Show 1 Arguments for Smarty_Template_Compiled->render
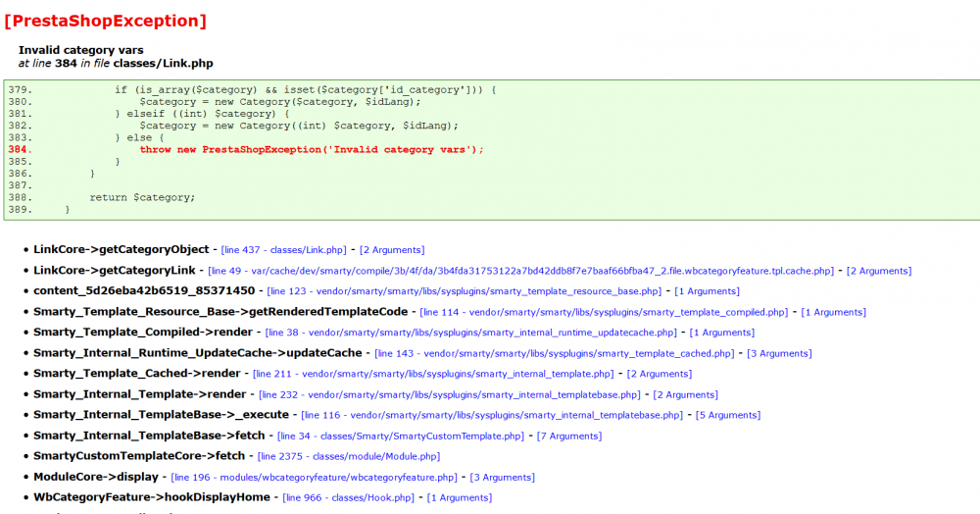Screen dimensions: 980x514 tap(722, 333)
